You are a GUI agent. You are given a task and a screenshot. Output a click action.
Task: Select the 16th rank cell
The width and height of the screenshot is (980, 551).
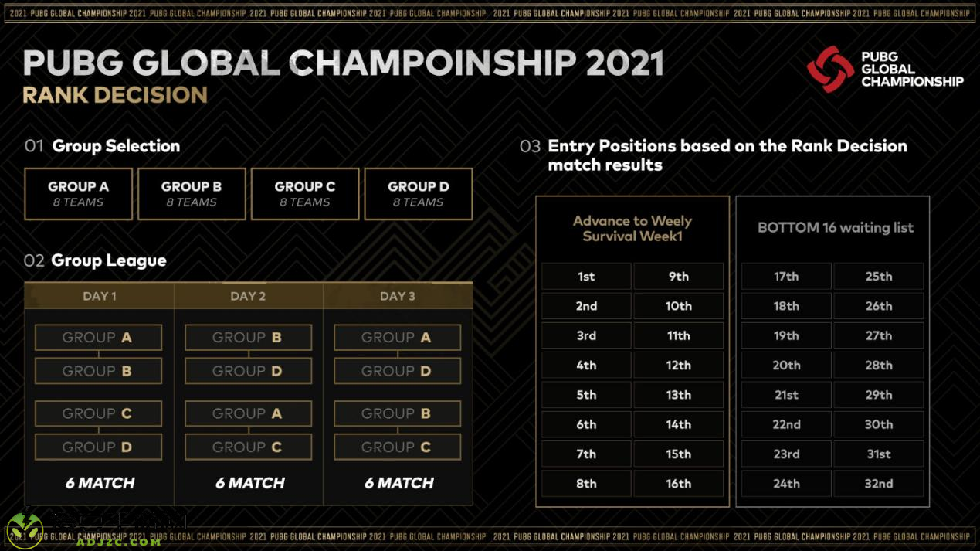pos(679,484)
